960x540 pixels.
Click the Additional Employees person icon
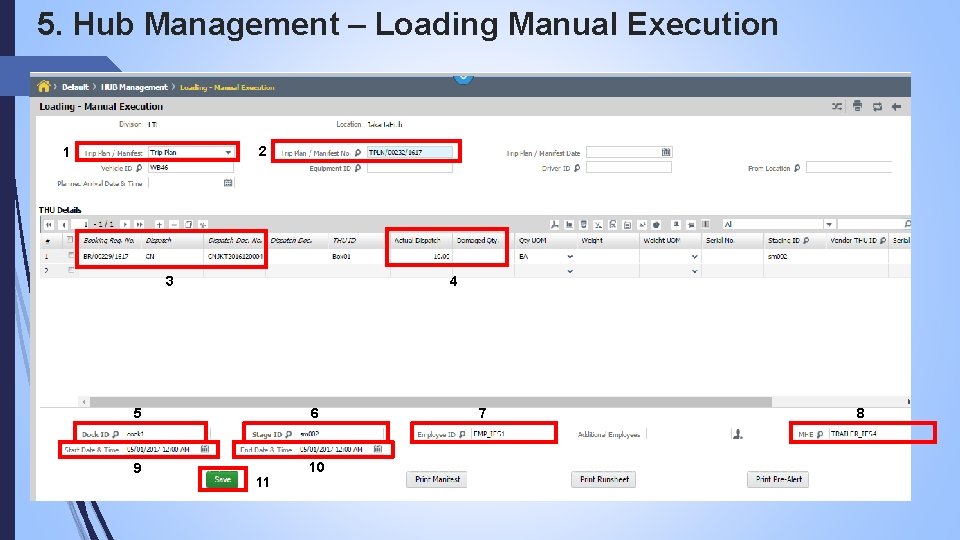[738, 434]
